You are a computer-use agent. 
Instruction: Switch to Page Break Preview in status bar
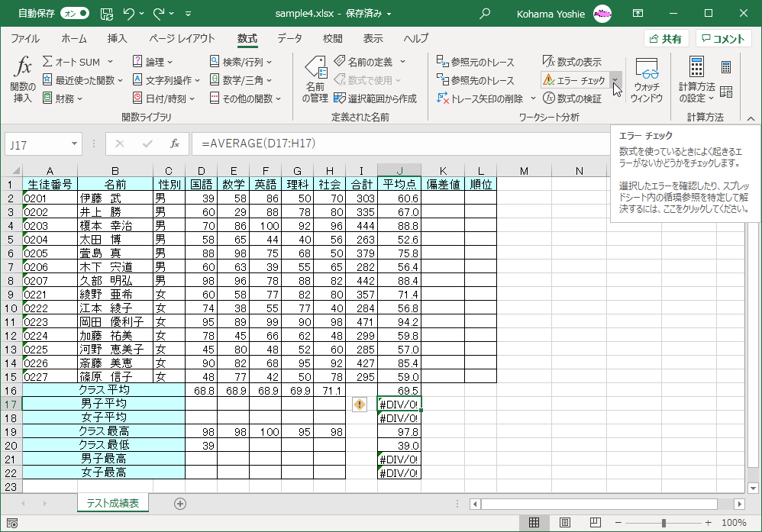[596, 522]
